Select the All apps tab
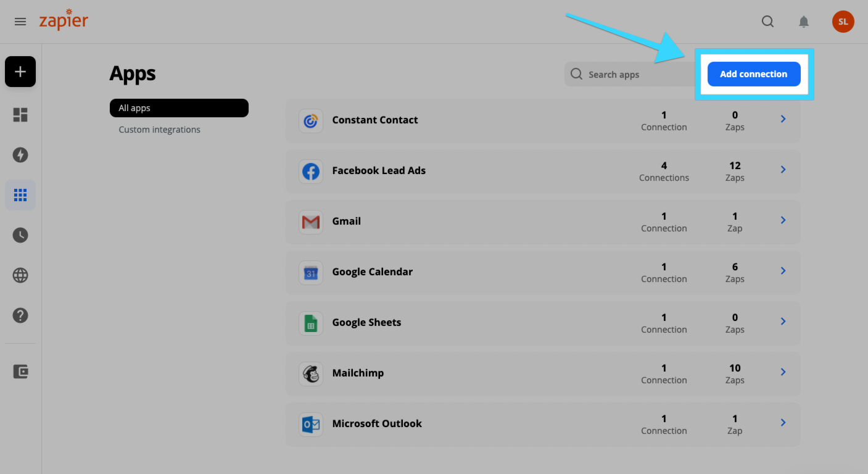This screenshot has height=474, width=868. pos(179,108)
